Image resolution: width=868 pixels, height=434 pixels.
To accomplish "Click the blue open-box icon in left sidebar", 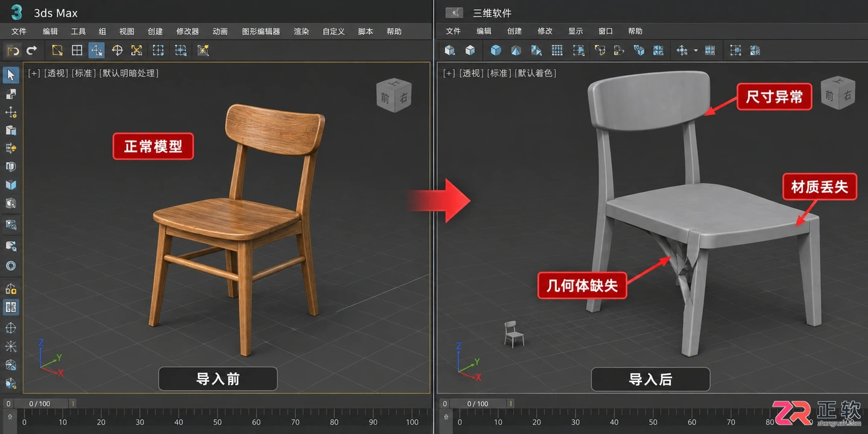I will [x=11, y=185].
